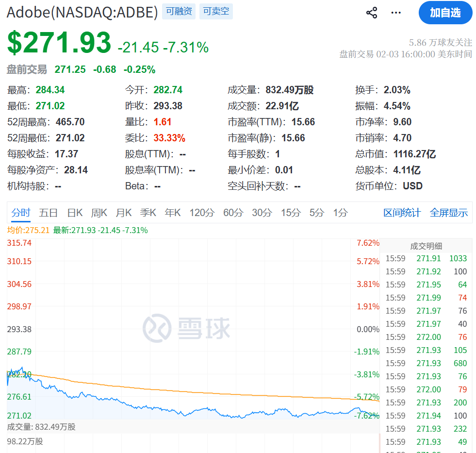Select the 30分 interval tab
Image resolution: width=476 pixels, height=453 pixels.
click(x=262, y=212)
